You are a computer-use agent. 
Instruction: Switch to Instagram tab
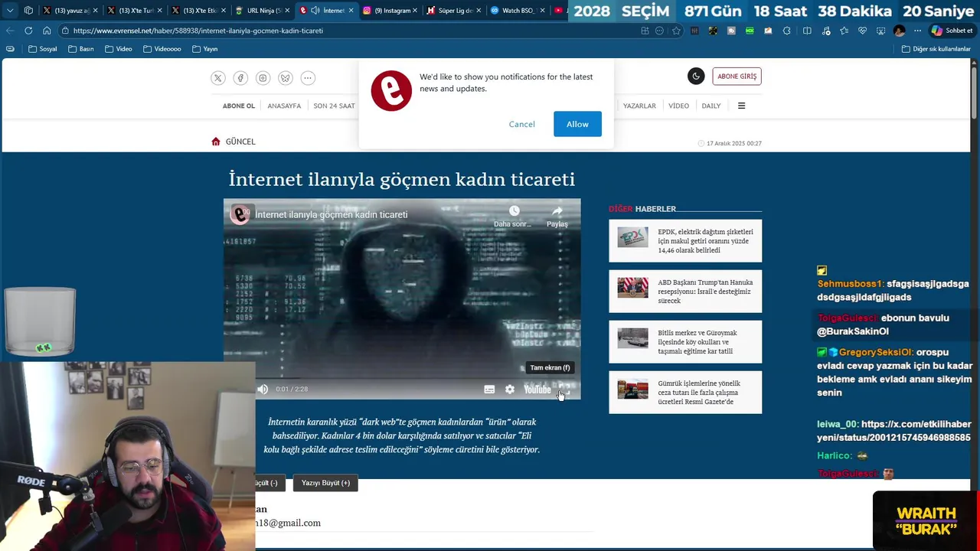tap(390, 11)
